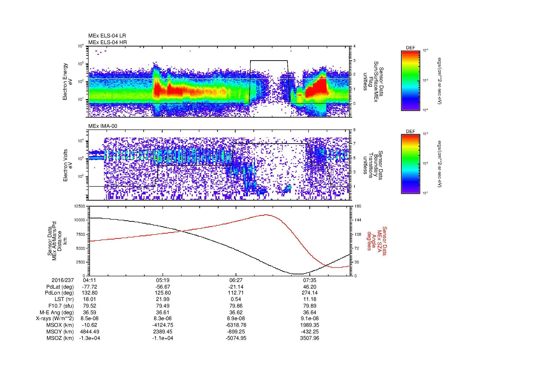Image resolution: width=555 pixels, height=392 pixels.
Task: Select the 'MSOX (km)' row label
Action: point(60,325)
